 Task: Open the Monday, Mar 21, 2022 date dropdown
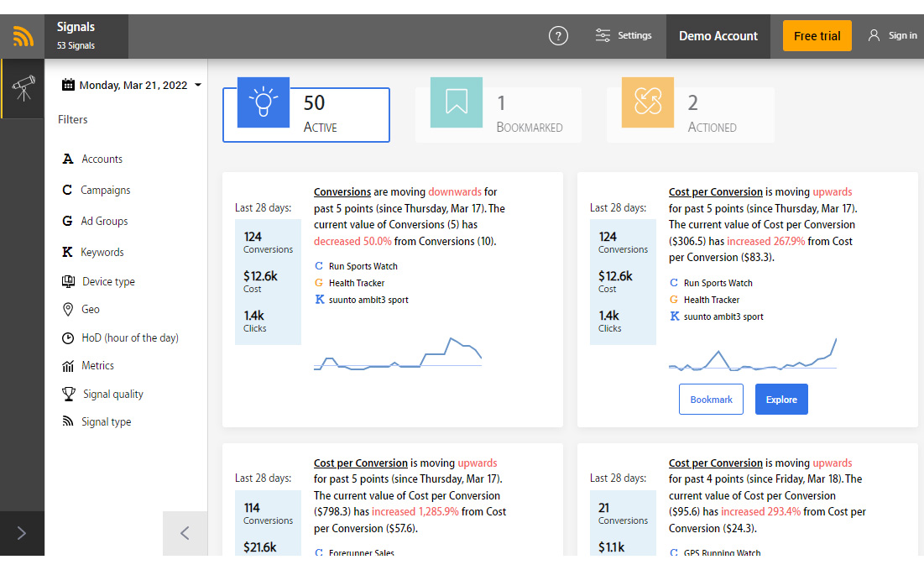point(132,85)
